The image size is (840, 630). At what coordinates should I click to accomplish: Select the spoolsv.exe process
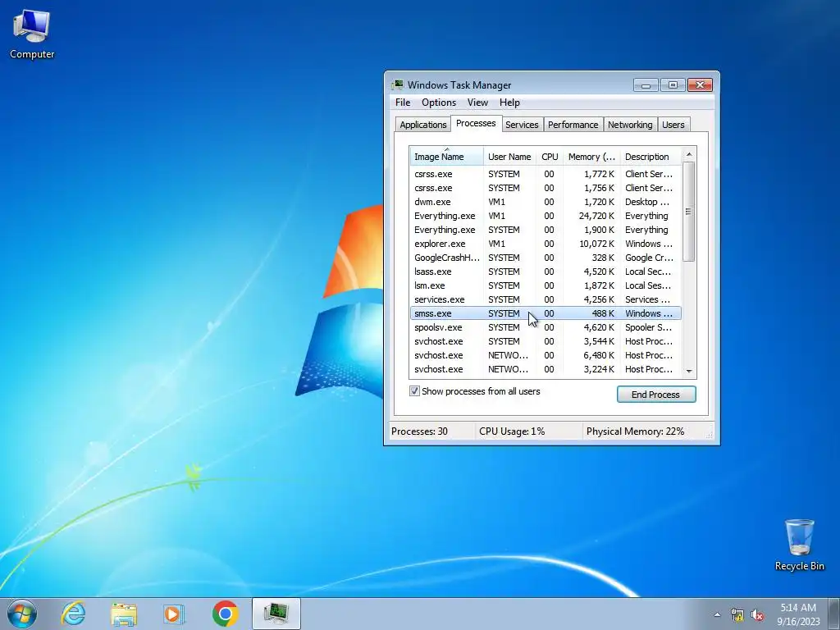pyautogui.click(x=546, y=327)
